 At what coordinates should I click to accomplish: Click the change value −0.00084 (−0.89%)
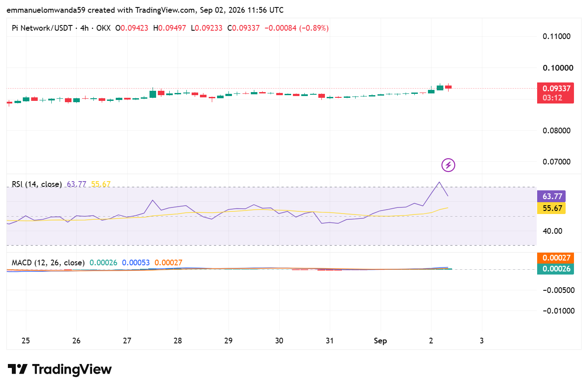tap(296, 28)
